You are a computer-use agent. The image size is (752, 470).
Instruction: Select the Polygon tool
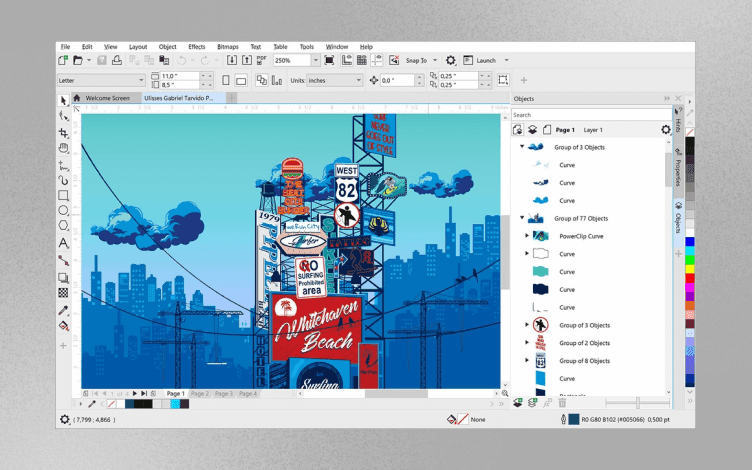(x=63, y=225)
